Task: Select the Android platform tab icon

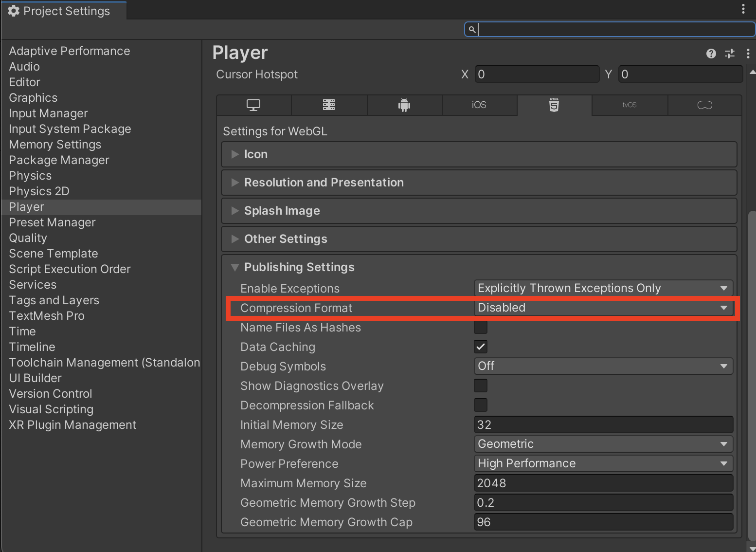Action: tap(404, 105)
